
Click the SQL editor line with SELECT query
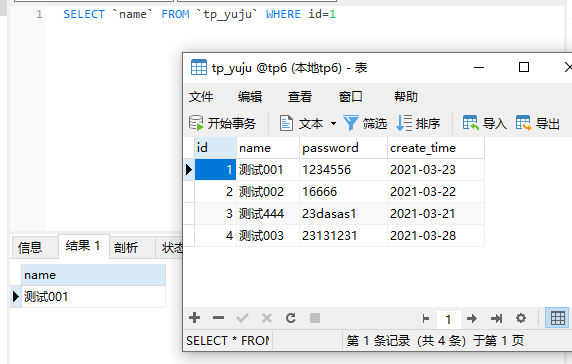[199, 14]
